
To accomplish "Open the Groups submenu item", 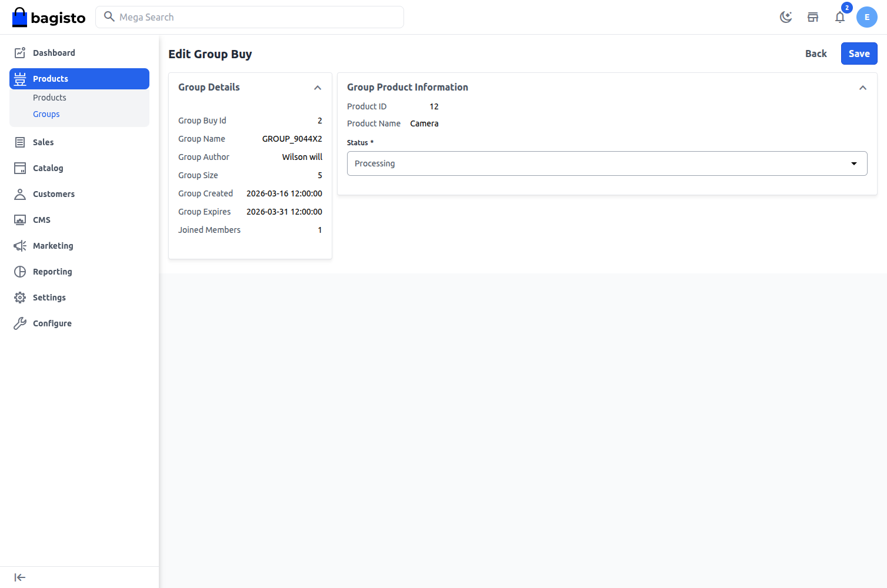I will [46, 113].
